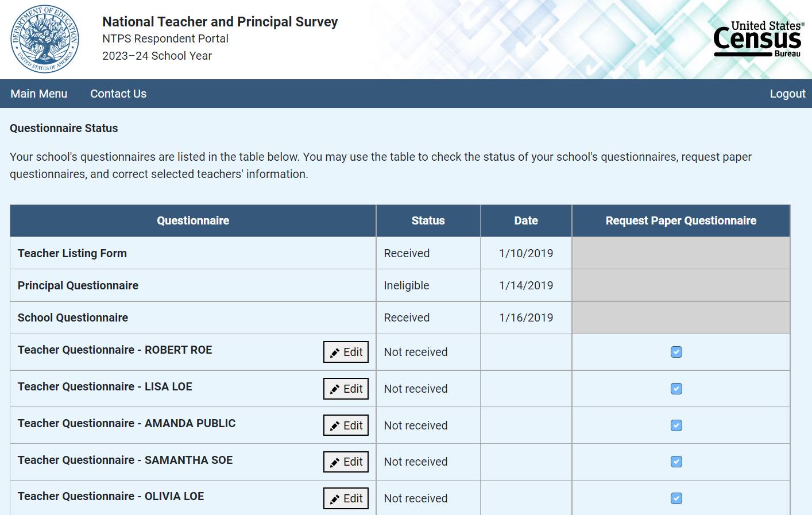This screenshot has height=515, width=812.
Task: Select the Principal Questionnaire row label
Action: [78, 285]
